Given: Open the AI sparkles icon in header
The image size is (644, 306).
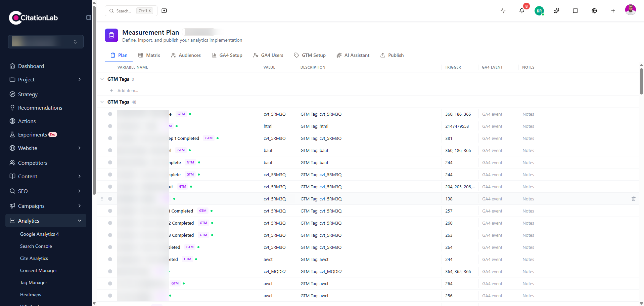Looking at the screenshot, I should click(x=557, y=11).
